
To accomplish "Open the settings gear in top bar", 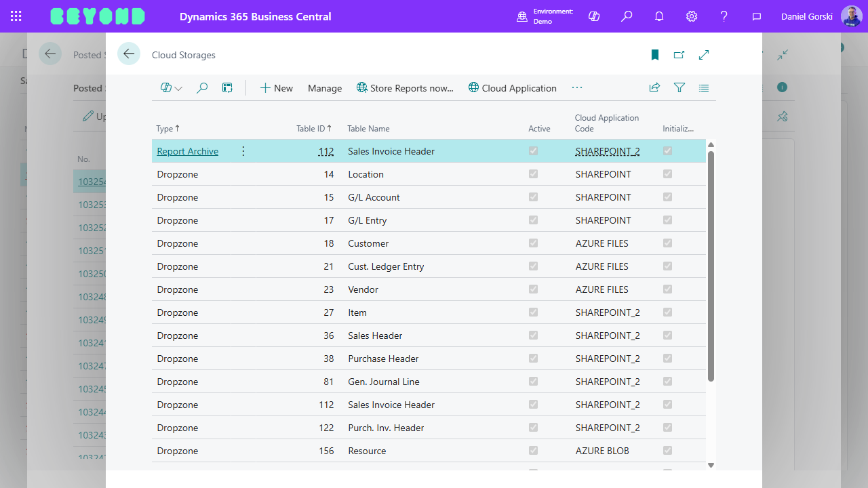I will (x=692, y=16).
